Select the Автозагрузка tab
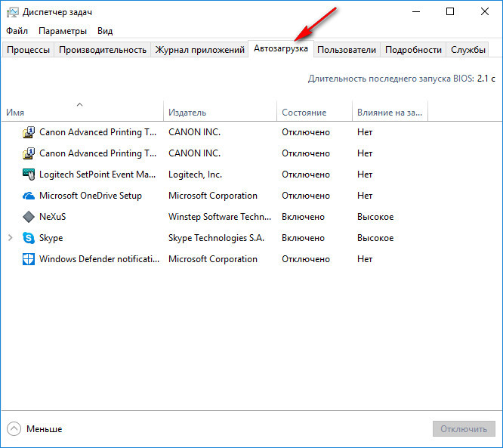 pyautogui.click(x=281, y=48)
